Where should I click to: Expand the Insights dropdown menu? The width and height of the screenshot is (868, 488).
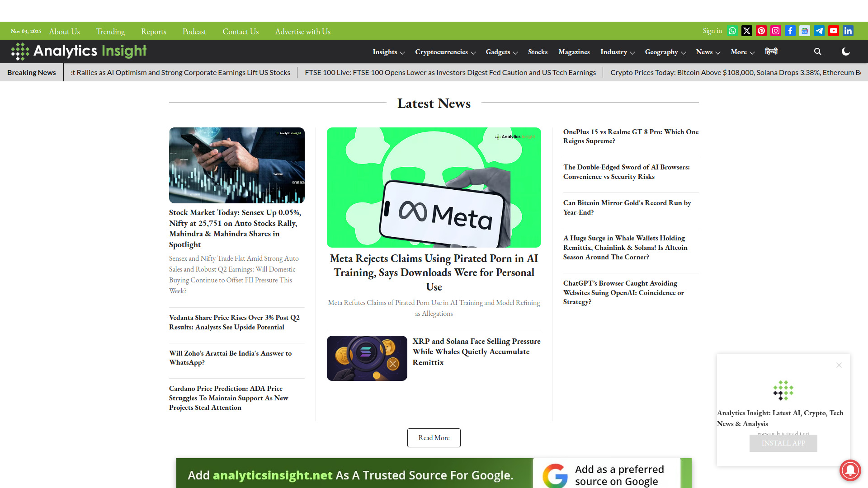coord(388,52)
